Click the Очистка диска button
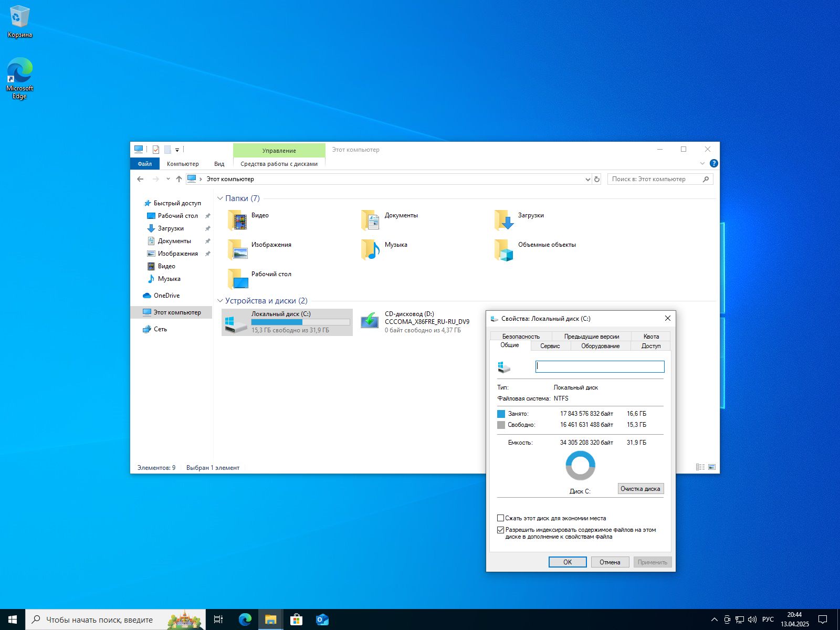840x630 pixels. 640,489
